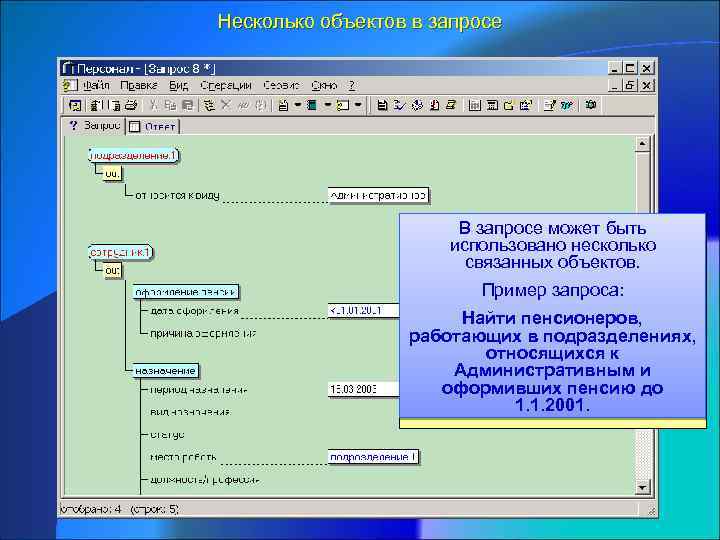Open the Правка menu
The height and width of the screenshot is (540, 720).
click(139, 85)
